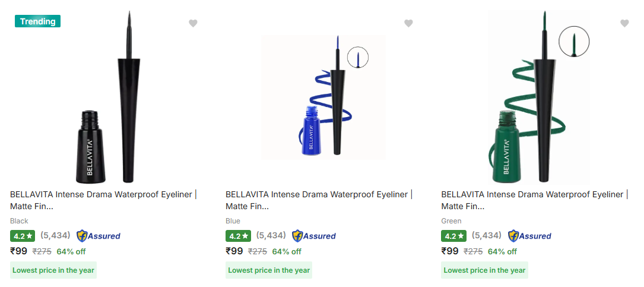Click the Trending badge on black eyeliner
644x287 pixels.
click(x=37, y=21)
